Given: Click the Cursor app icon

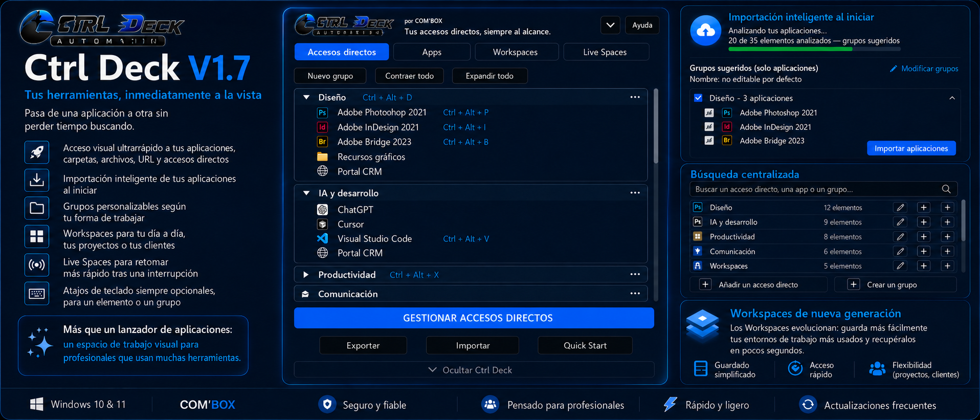Looking at the screenshot, I should click(x=322, y=224).
